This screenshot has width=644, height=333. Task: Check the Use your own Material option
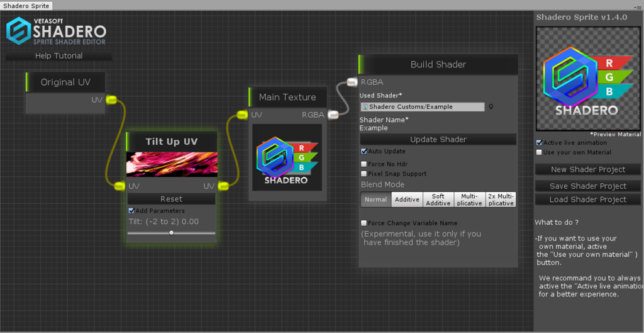pyautogui.click(x=539, y=152)
